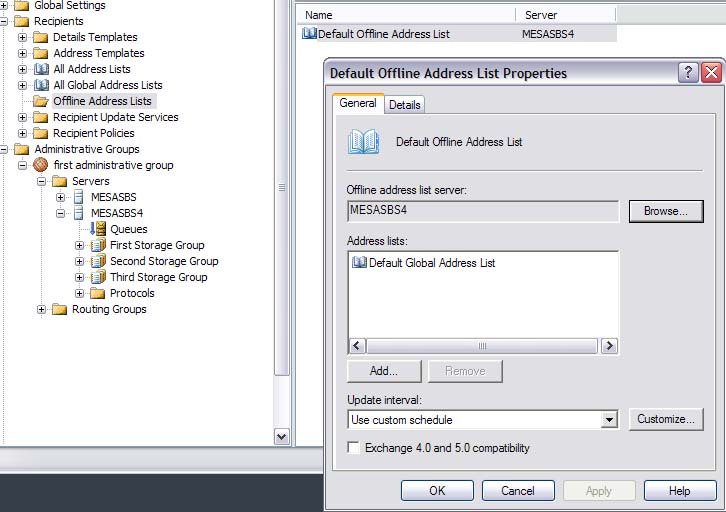
Task: Confirm with the OK button
Action: point(437,491)
